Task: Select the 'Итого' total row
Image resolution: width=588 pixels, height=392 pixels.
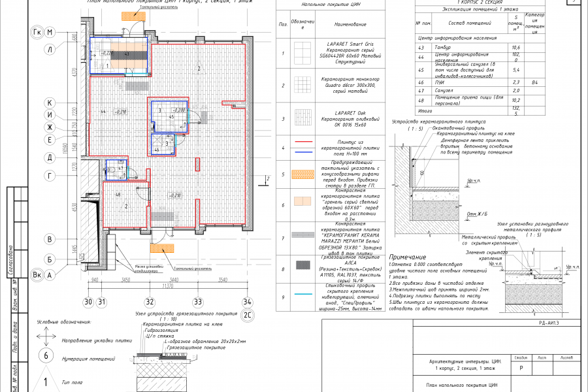Action: [x=480, y=110]
